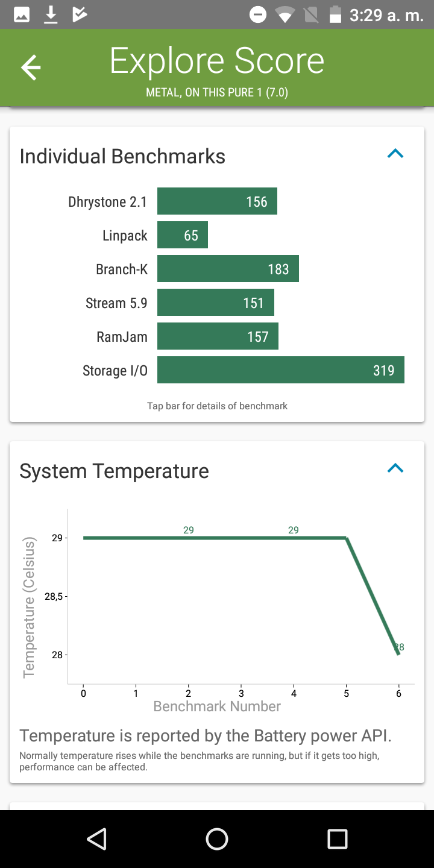Open RamJam benchmark bar details
The image size is (434, 868).
pyautogui.click(x=218, y=336)
